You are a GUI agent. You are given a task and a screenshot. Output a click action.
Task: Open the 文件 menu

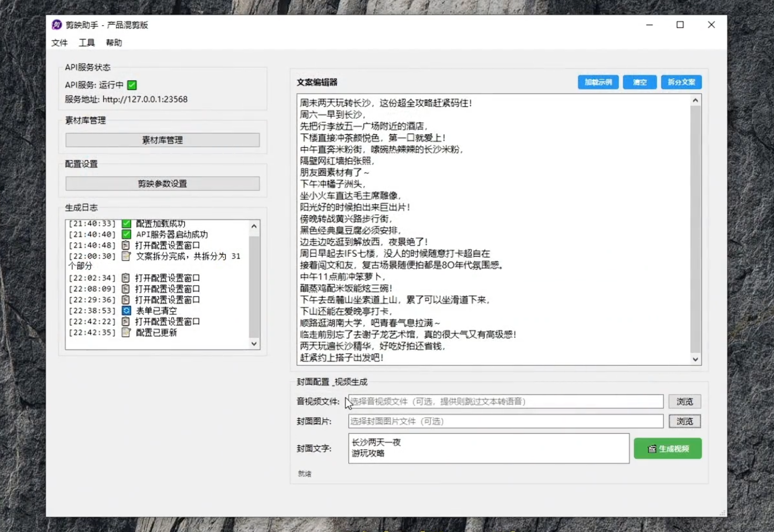tap(59, 43)
